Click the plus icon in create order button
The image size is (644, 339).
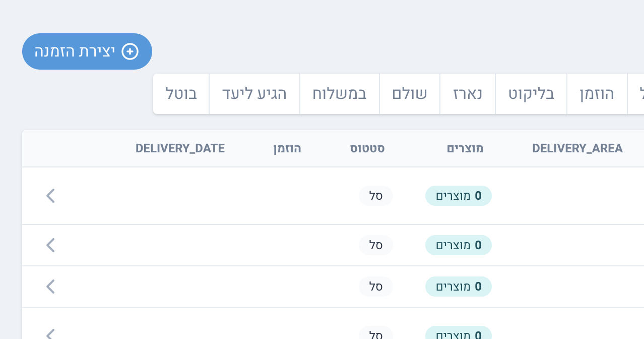click(130, 51)
